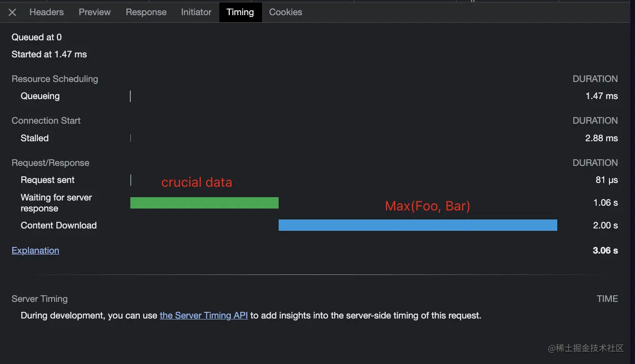The width and height of the screenshot is (635, 364).
Task: Click the 2.88 ms Stalled duration
Action: tap(601, 138)
